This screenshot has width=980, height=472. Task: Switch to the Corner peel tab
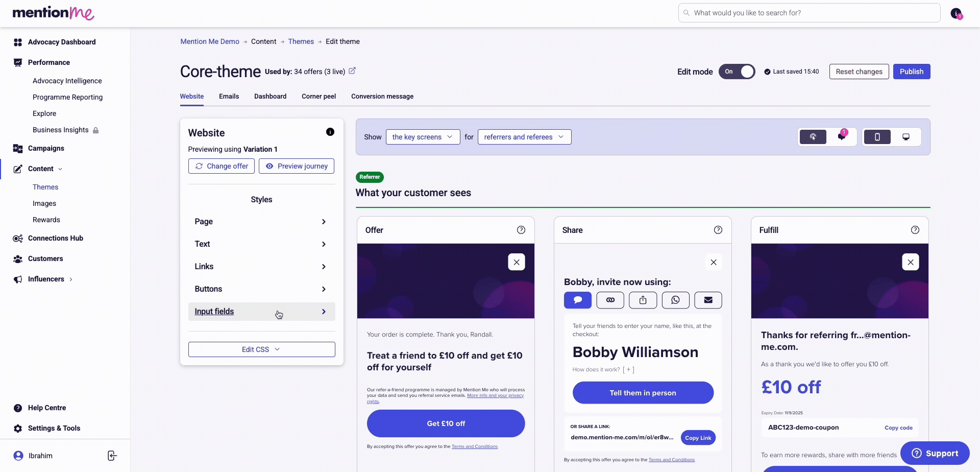pyautogui.click(x=318, y=96)
